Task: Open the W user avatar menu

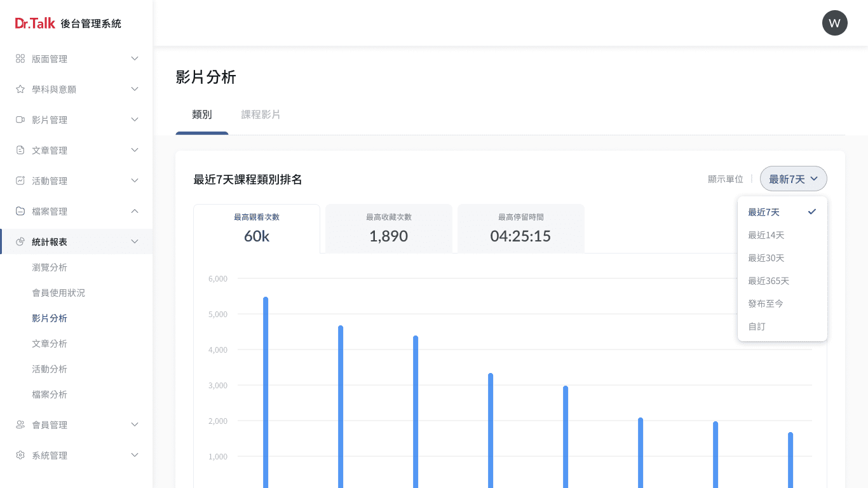Action: pos(834,23)
